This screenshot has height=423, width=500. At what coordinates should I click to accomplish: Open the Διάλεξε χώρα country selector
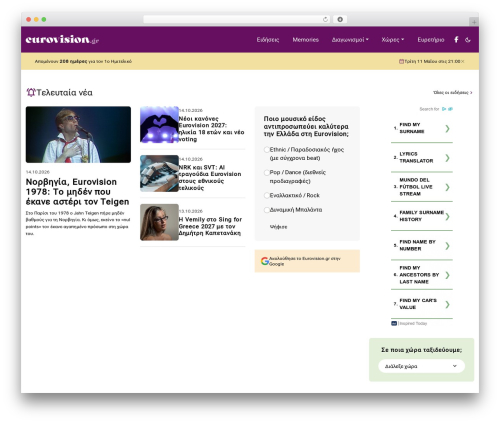tap(421, 366)
